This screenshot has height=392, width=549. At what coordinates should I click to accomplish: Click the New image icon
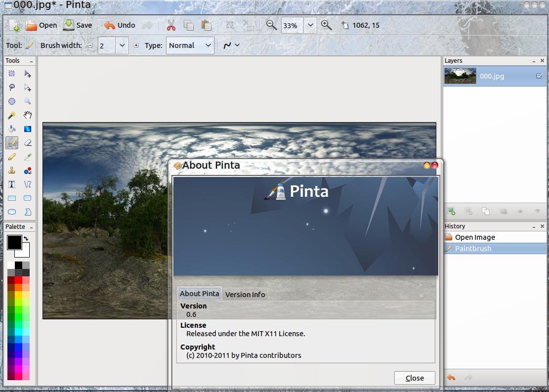(x=14, y=25)
